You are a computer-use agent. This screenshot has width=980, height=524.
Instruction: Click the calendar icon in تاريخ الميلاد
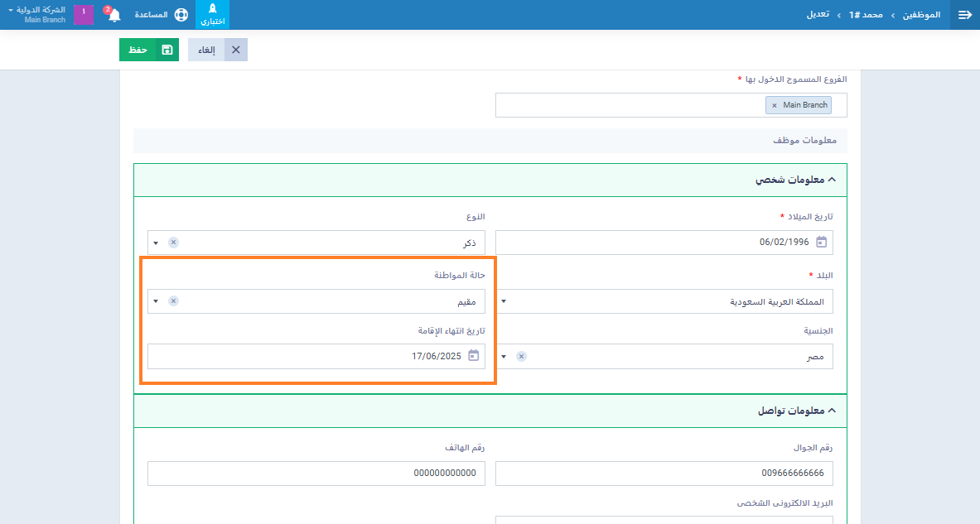(x=821, y=243)
